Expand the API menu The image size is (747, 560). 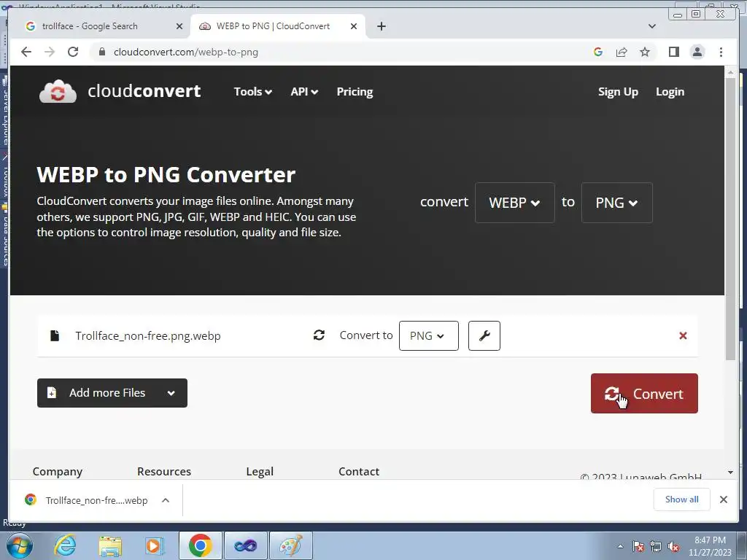[304, 91]
